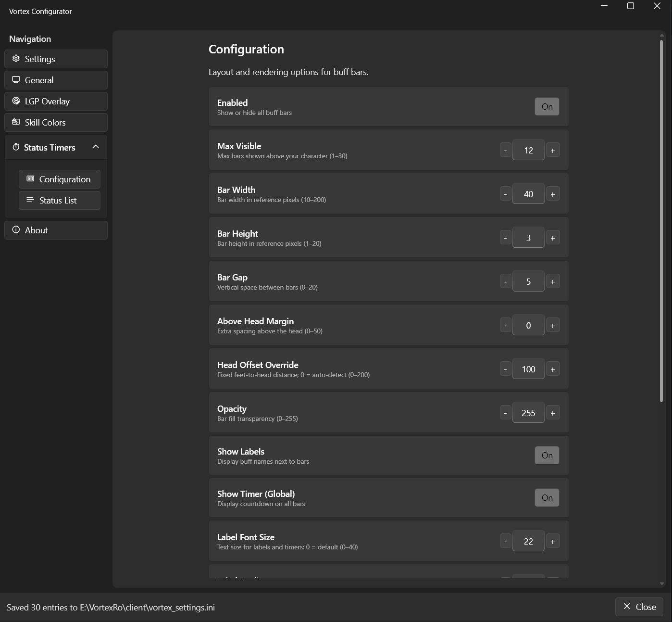Image resolution: width=672 pixels, height=622 pixels.
Task: Click the gear icon beside Settings
Action: [x=16, y=59]
